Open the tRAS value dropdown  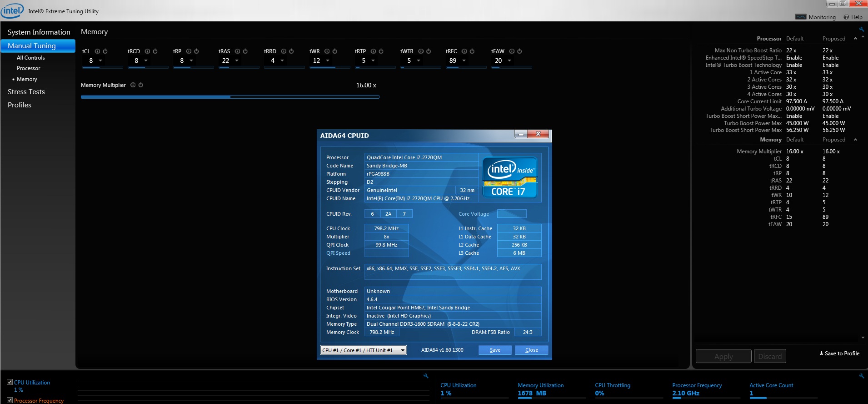pos(237,61)
